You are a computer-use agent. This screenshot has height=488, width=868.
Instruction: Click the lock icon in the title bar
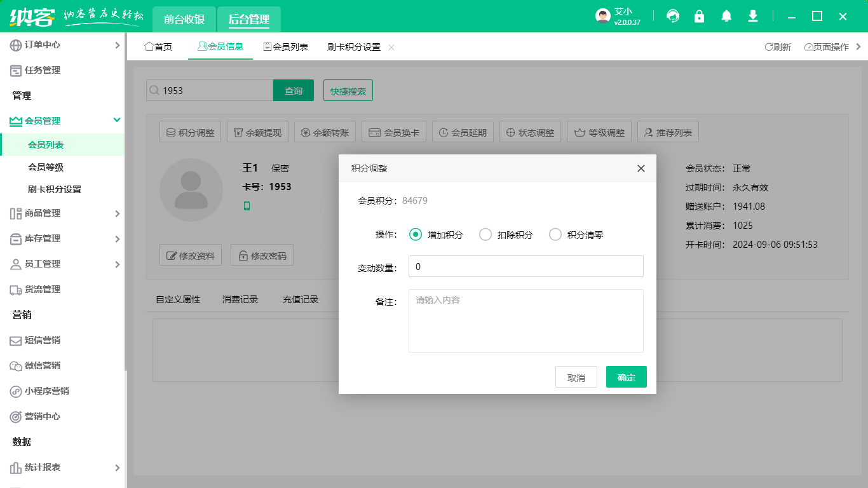(699, 16)
